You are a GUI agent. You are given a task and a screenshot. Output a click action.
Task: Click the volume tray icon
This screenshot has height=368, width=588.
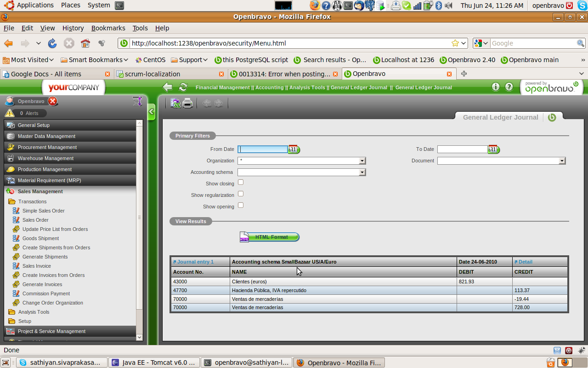449,6
